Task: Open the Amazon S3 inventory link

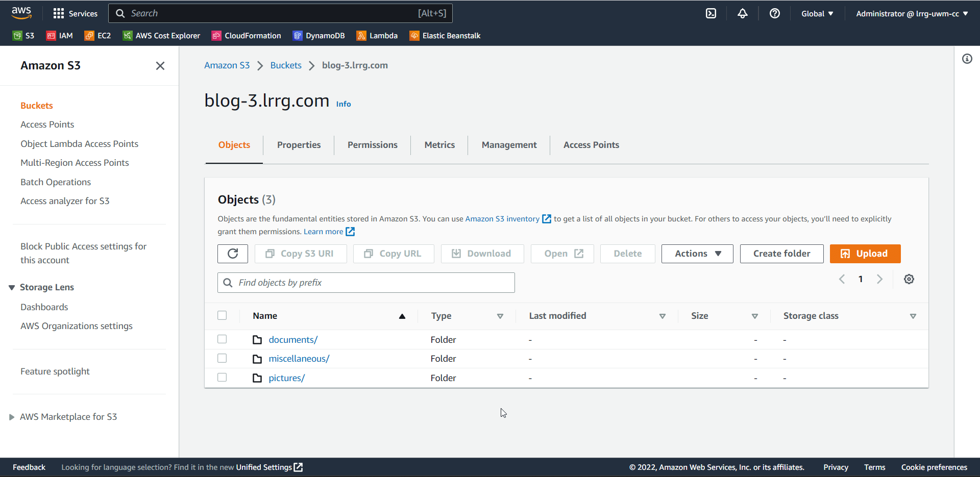Action: (502, 218)
